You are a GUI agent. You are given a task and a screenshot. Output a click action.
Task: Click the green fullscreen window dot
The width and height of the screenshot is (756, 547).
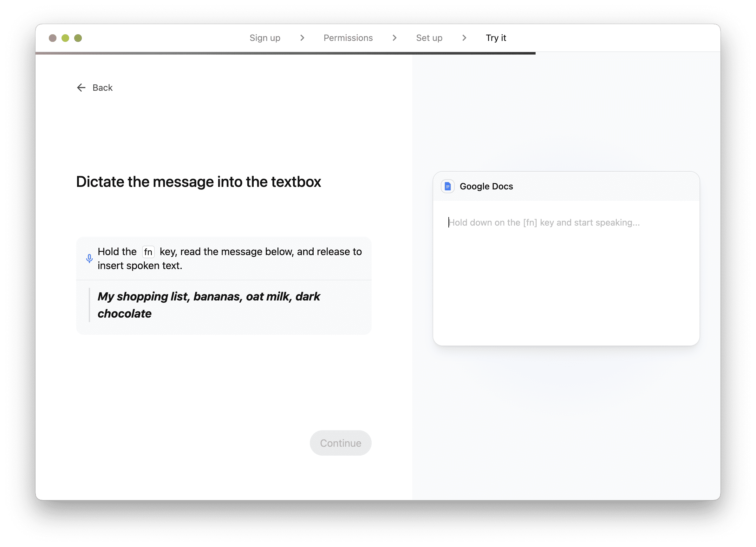(78, 38)
